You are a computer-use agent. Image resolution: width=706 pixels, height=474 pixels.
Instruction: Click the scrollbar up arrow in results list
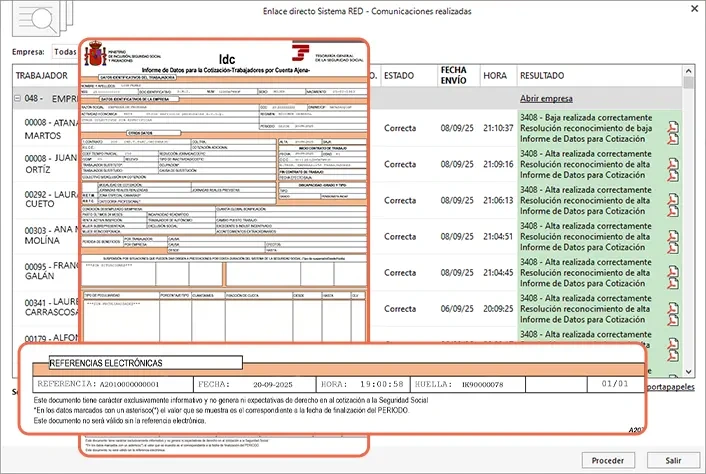[686, 89]
